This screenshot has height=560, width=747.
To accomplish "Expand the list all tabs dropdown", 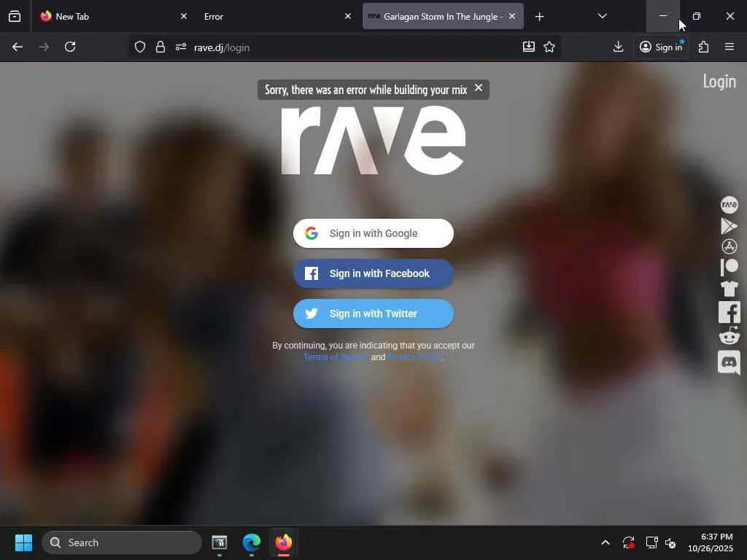I will (x=602, y=16).
